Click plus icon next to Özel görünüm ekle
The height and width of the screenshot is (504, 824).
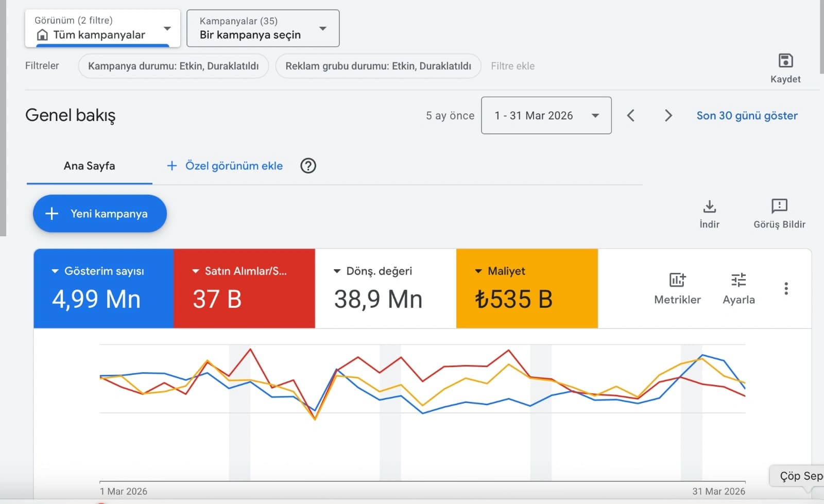point(172,166)
